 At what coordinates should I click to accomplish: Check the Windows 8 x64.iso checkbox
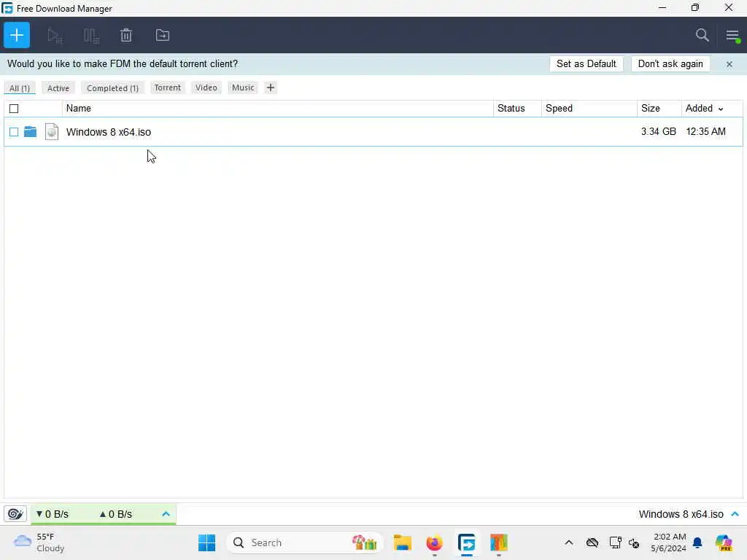click(x=14, y=132)
